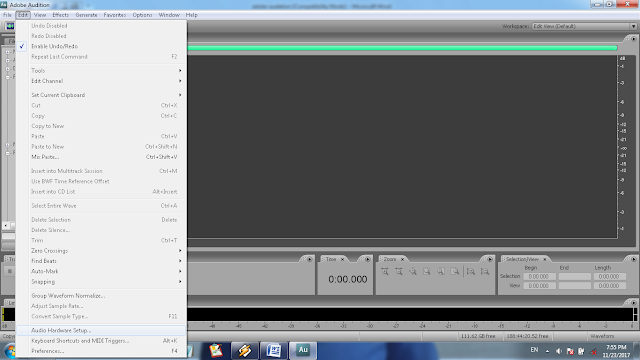Open the Effects menu
Image resolution: width=640 pixels, height=360 pixels.
[x=60, y=15]
